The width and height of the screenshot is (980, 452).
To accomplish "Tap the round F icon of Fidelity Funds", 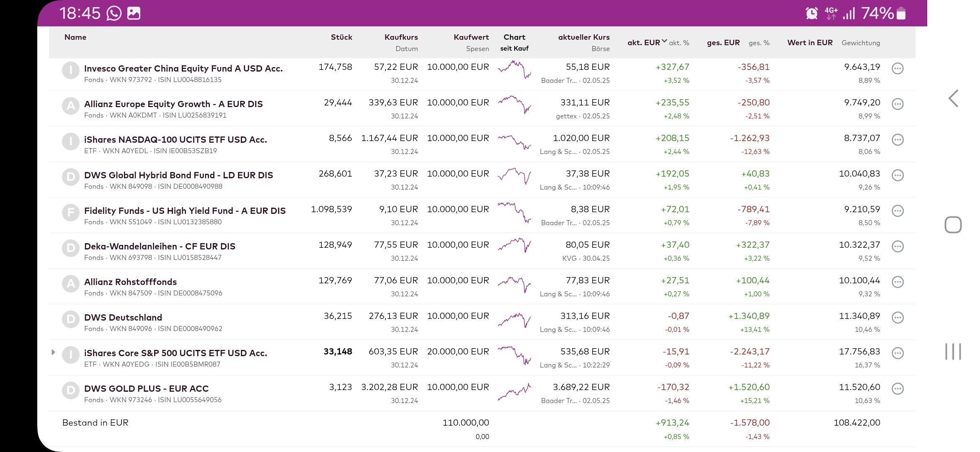I will pos(71,213).
